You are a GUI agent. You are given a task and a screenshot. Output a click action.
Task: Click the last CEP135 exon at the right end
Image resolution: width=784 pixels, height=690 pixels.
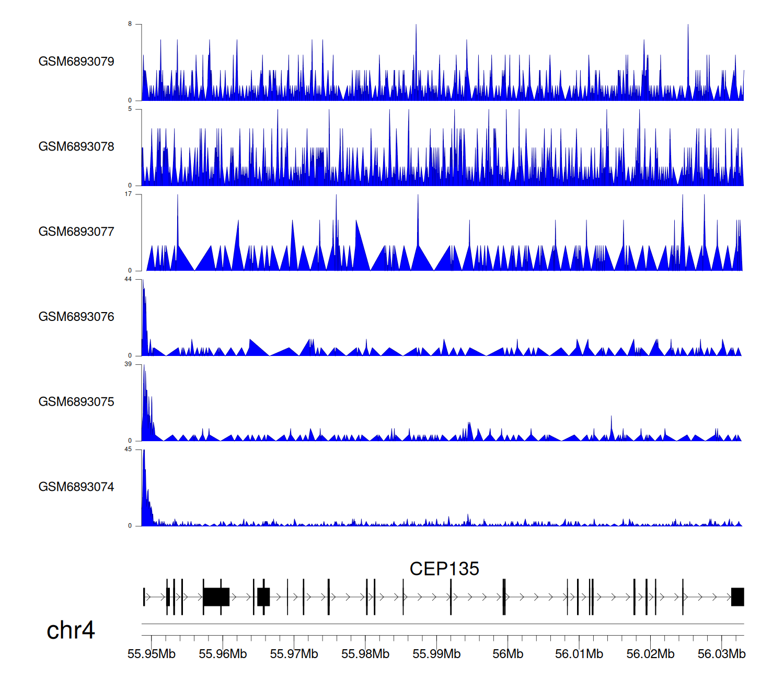coord(737,597)
